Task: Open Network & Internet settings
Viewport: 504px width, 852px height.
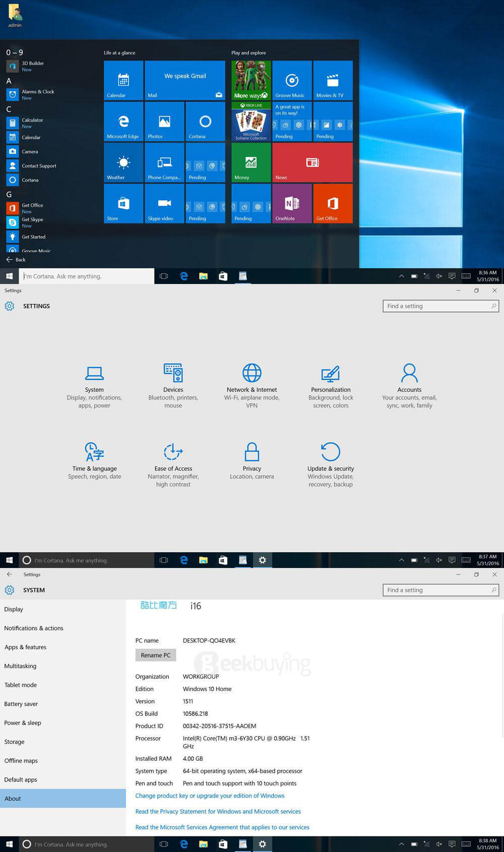Action: (x=251, y=385)
